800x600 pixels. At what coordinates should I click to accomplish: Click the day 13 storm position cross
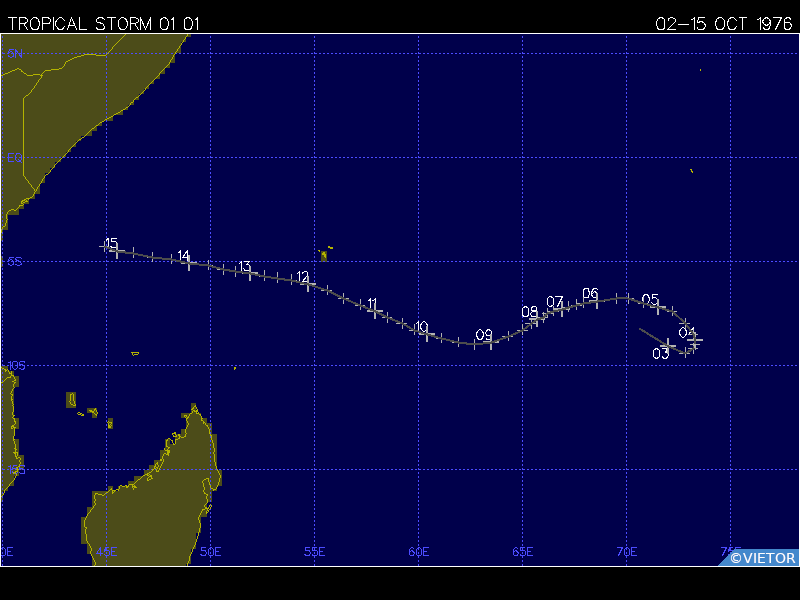(x=251, y=273)
